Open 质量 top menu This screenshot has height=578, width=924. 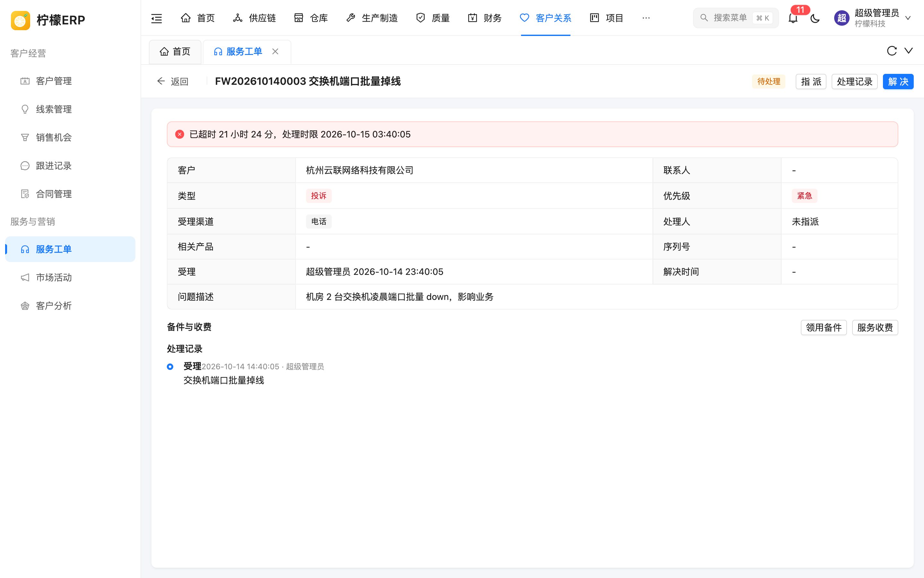(432, 18)
